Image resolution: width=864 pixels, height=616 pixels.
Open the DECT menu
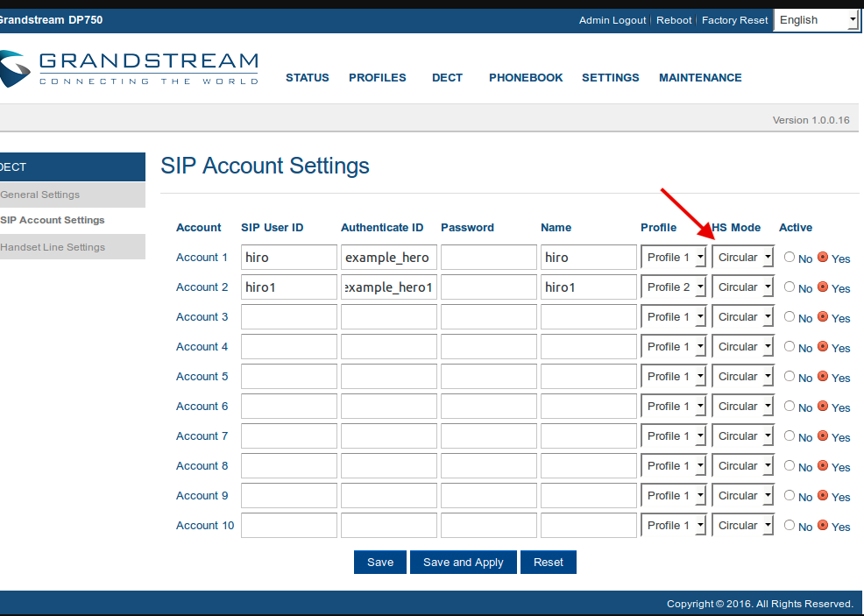[x=447, y=78]
